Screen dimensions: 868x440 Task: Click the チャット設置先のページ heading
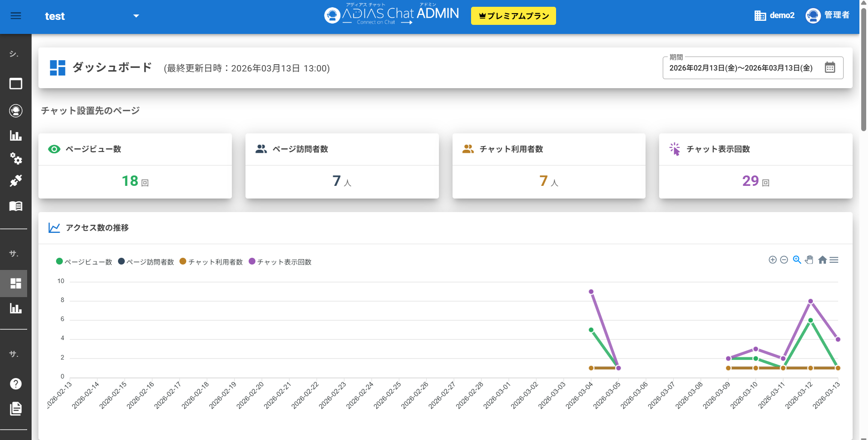90,111
